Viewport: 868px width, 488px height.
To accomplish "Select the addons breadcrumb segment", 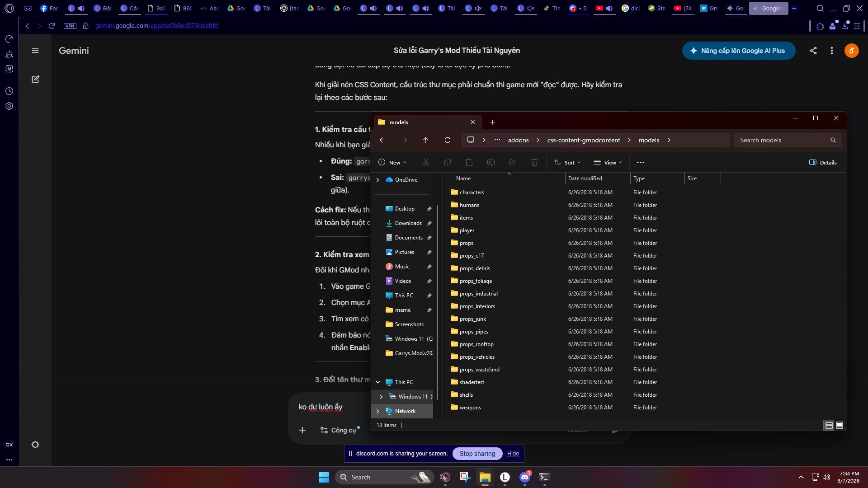I will [x=518, y=140].
